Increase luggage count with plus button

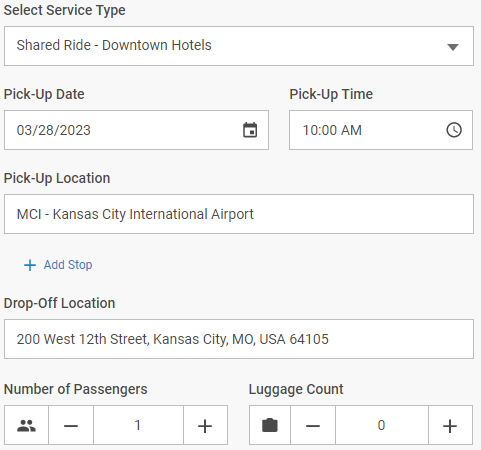(x=450, y=425)
